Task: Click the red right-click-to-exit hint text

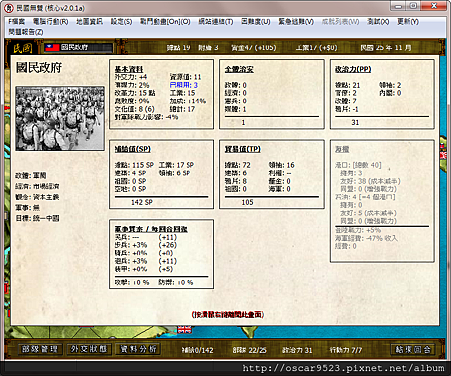Action: [x=228, y=314]
